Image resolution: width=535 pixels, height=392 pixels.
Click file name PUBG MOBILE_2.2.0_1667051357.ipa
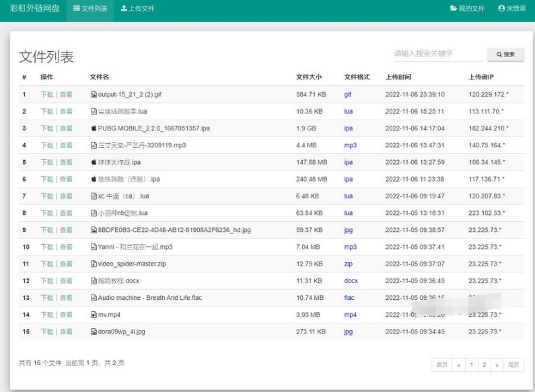click(154, 128)
